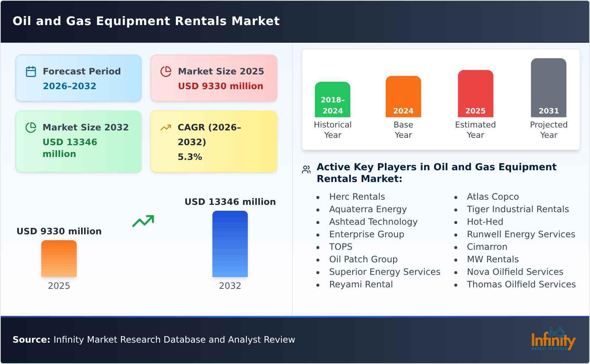Click the orange 2024 Base Year bar
This screenshot has width=590, height=364.
(403, 96)
